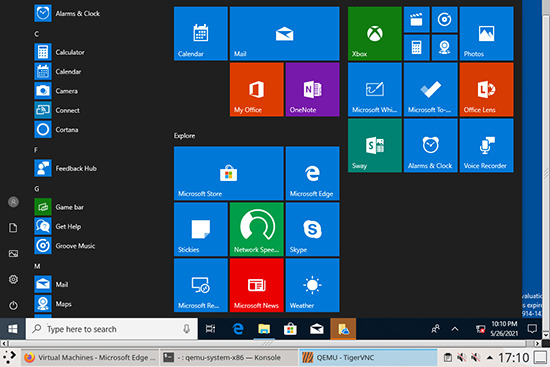Open the Photos tile
Image resolution: width=550 pixels, height=367 pixels.
click(487, 34)
